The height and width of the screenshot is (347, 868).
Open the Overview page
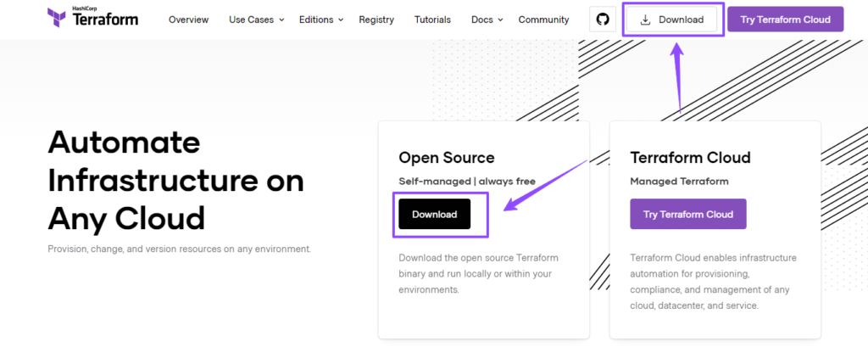coord(189,20)
